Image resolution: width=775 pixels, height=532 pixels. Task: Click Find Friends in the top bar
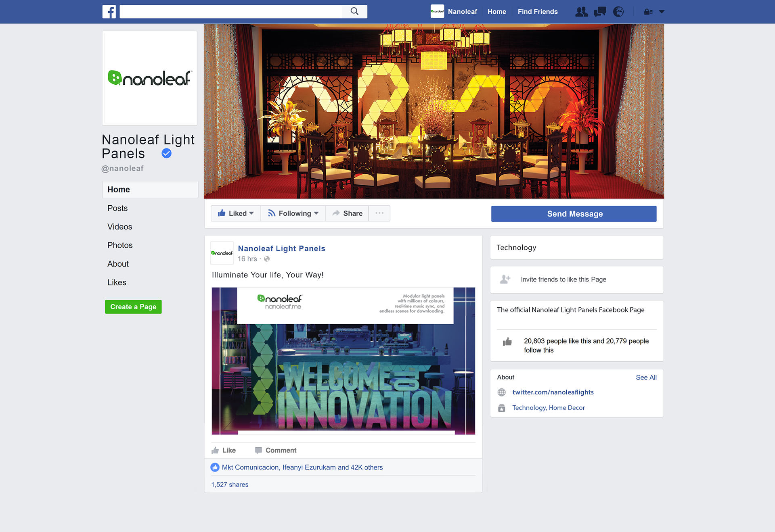538,12
